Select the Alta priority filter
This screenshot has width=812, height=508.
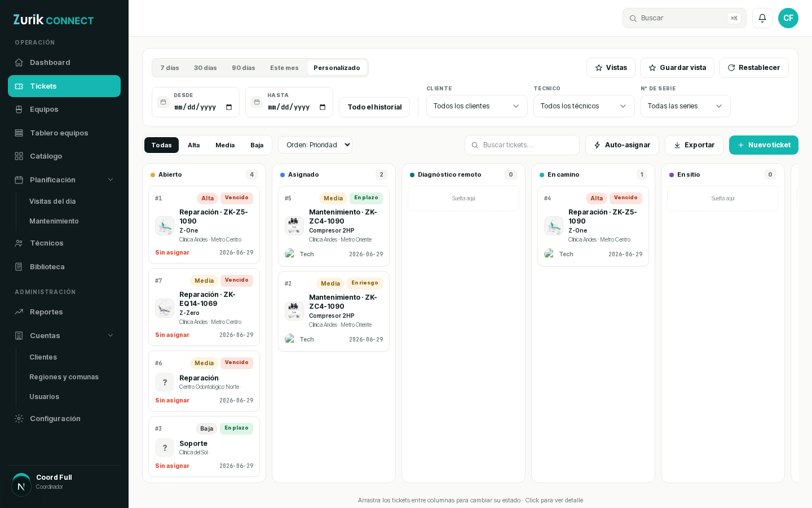[x=193, y=145]
